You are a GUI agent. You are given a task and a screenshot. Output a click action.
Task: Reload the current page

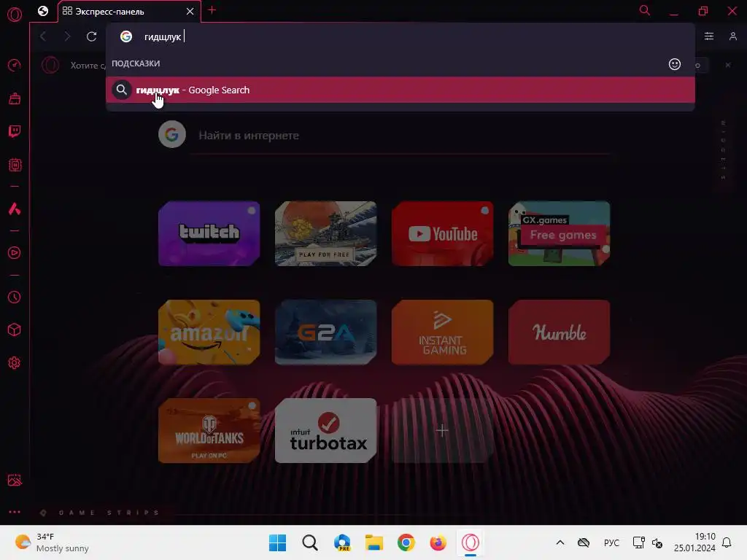pyautogui.click(x=91, y=36)
